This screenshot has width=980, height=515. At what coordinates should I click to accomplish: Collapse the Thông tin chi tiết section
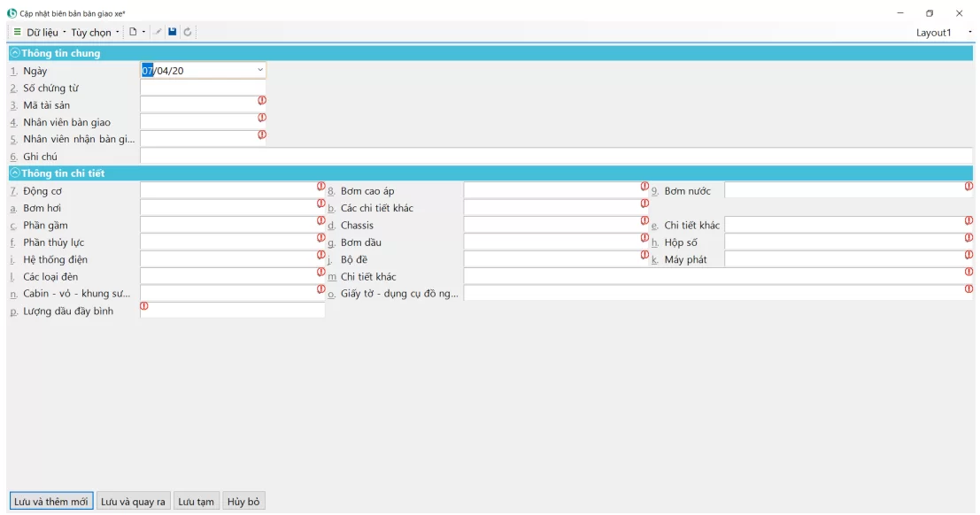pos(15,173)
